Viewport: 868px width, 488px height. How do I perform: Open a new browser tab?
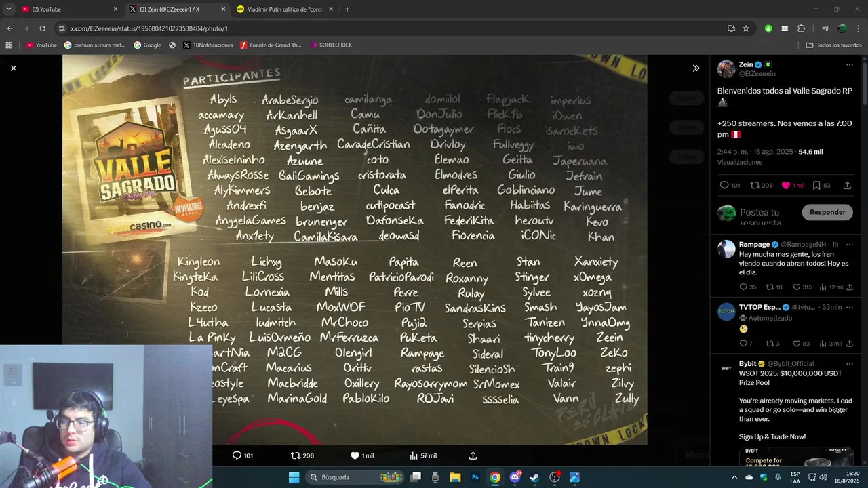click(347, 9)
